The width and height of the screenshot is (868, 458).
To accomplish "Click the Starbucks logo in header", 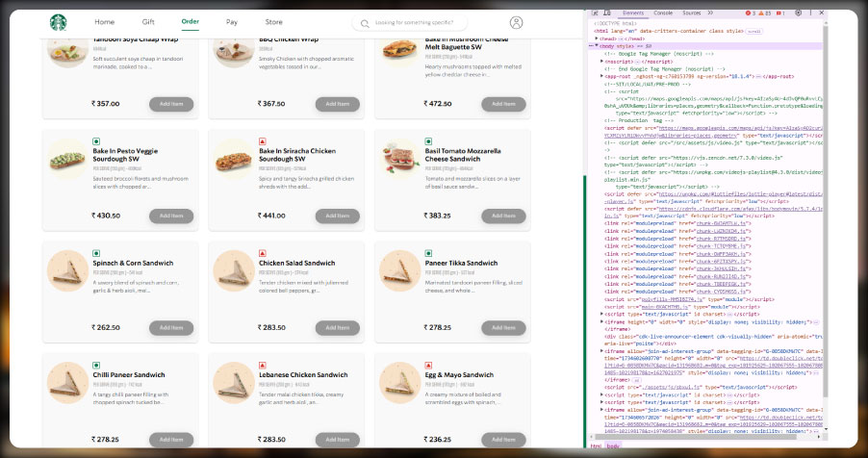I will coord(60,21).
